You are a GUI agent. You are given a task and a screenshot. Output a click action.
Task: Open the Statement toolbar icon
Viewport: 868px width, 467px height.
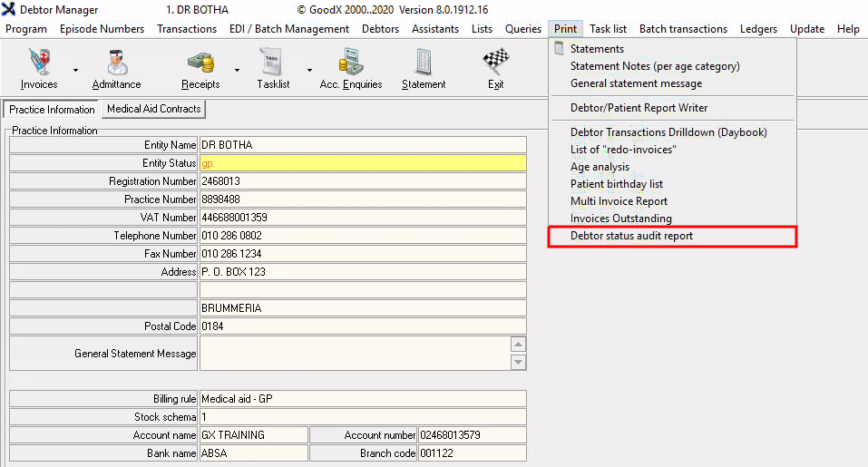point(423,63)
